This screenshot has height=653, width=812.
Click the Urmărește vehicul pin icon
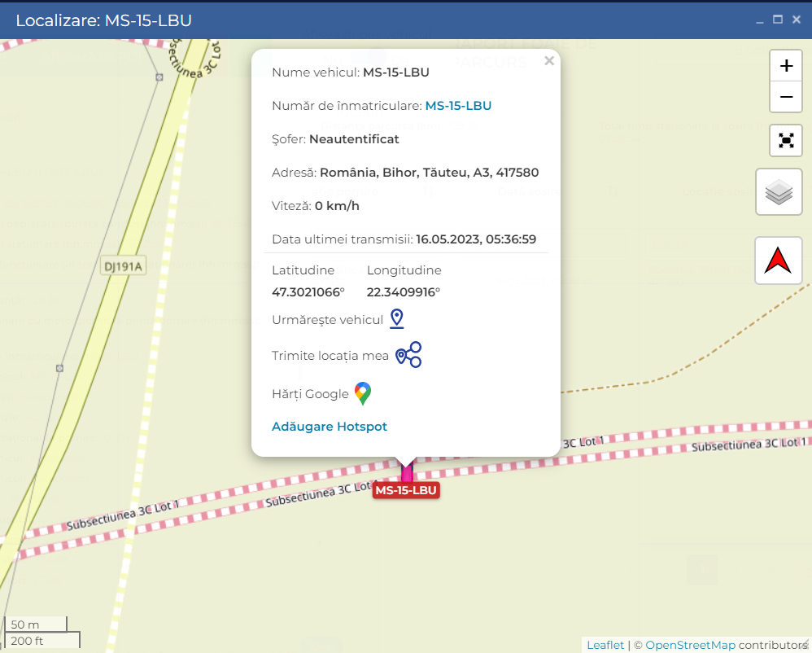pyautogui.click(x=396, y=319)
